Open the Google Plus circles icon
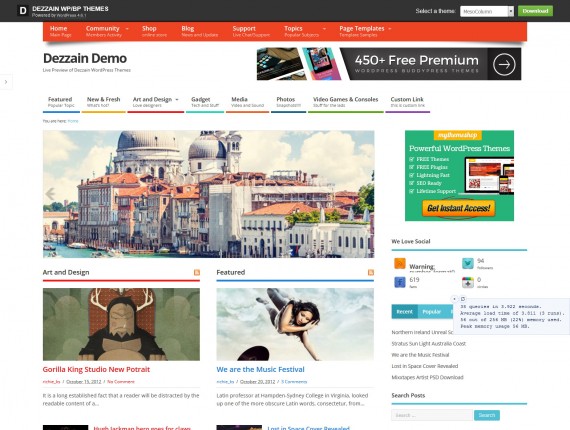570x430 pixels. pyautogui.click(x=467, y=282)
